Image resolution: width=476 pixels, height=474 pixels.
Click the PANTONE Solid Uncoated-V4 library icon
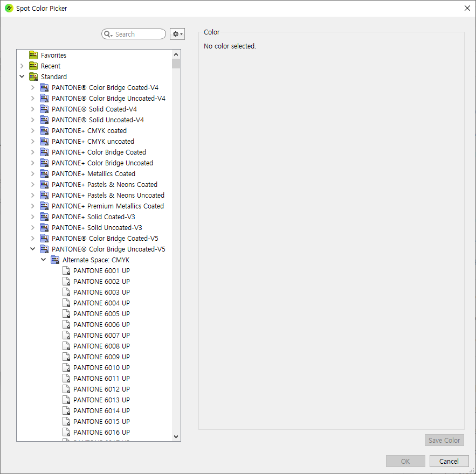click(x=44, y=120)
